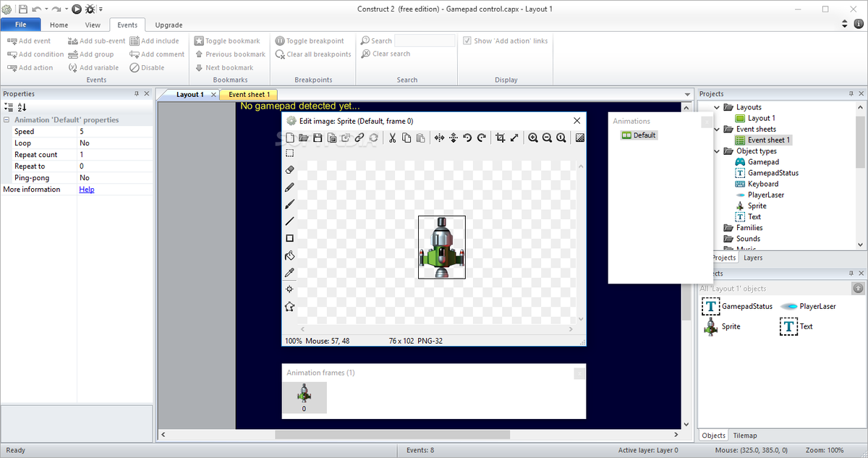
Task: Select the Gamepad object in Projects tree
Action: [757, 162]
